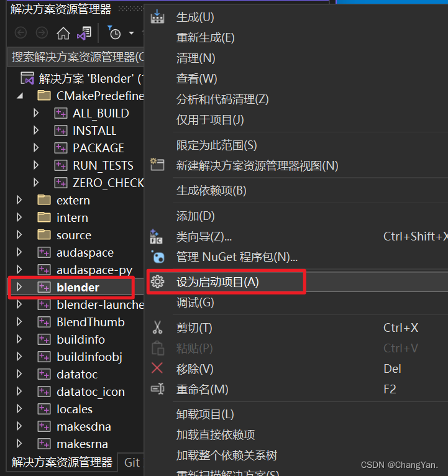Image resolution: width=448 pixels, height=476 pixels.
Task: Switch between solutions and folder views icon
Action: pos(85,33)
